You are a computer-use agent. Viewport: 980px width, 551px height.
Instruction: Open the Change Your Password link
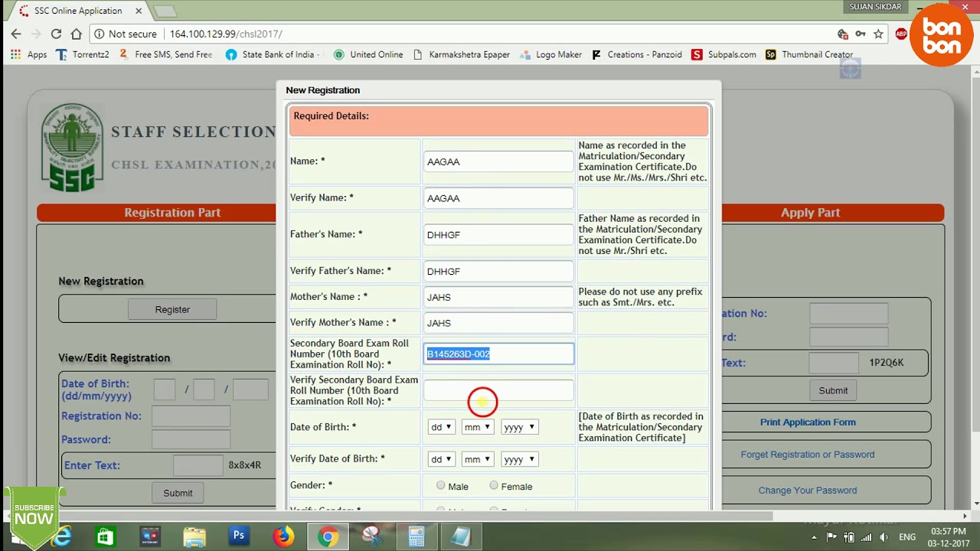807,490
